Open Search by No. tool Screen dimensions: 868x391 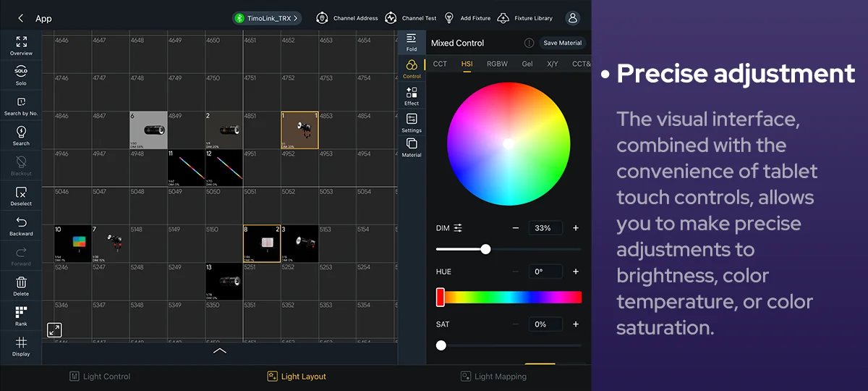[x=21, y=106]
